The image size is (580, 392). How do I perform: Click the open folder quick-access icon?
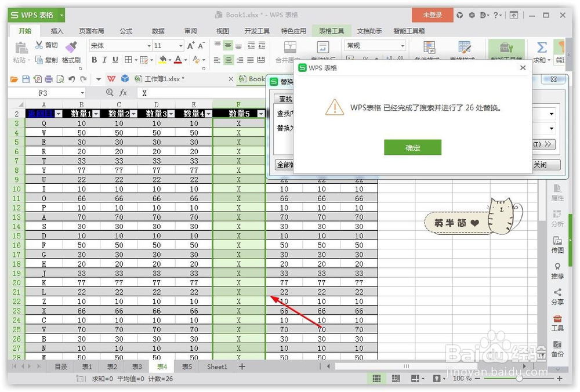[x=14, y=79]
